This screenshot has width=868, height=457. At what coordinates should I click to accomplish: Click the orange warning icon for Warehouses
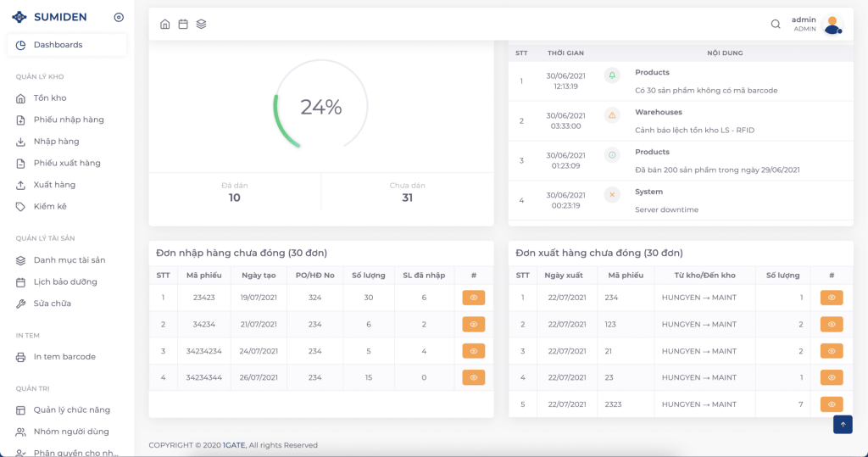[x=612, y=115]
